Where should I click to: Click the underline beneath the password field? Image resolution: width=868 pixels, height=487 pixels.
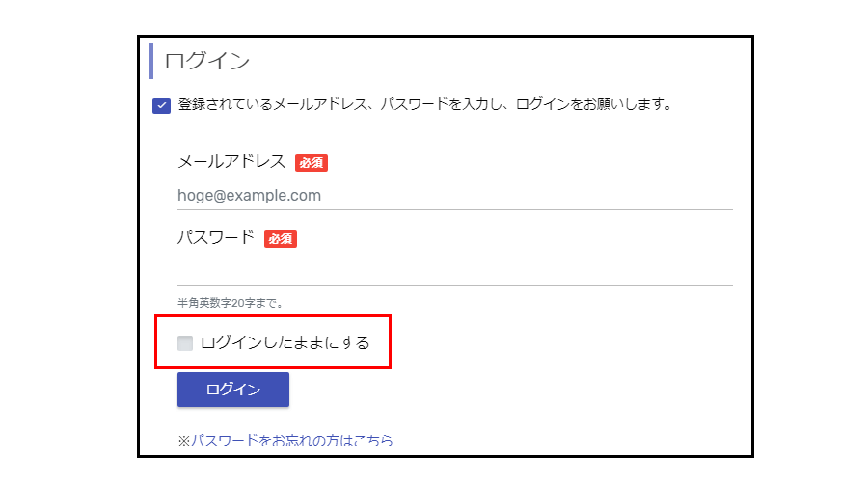454,285
